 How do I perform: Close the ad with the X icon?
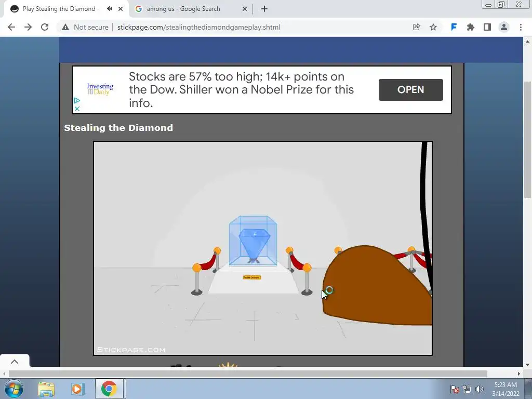coord(77,109)
